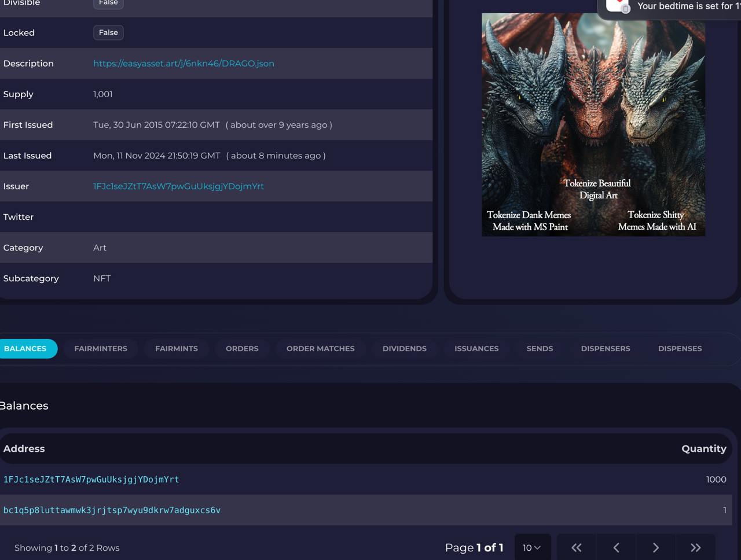The image size is (741, 560).
Task: Open the easyasset.art DRAGO.json description link
Action: 184,64
